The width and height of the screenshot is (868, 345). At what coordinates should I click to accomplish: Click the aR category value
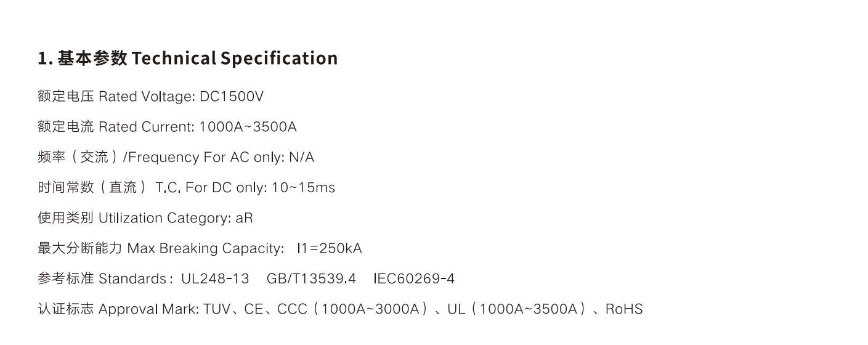point(245,218)
